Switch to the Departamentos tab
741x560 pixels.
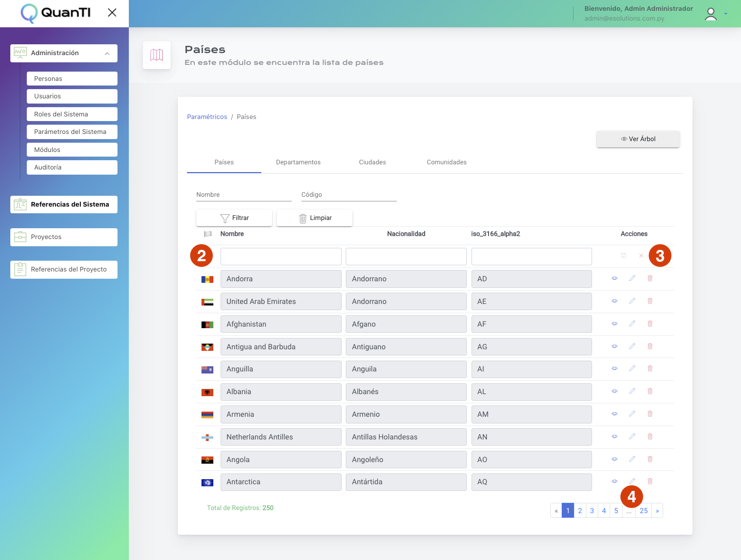298,162
